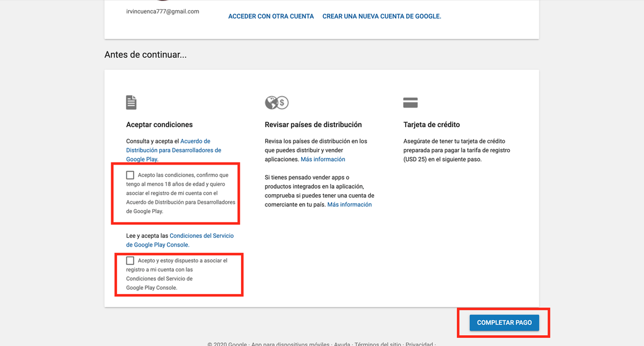Image resolution: width=644 pixels, height=346 pixels.
Task: Click the 'Revisar países de distribución' heading
Action: click(x=313, y=124)
